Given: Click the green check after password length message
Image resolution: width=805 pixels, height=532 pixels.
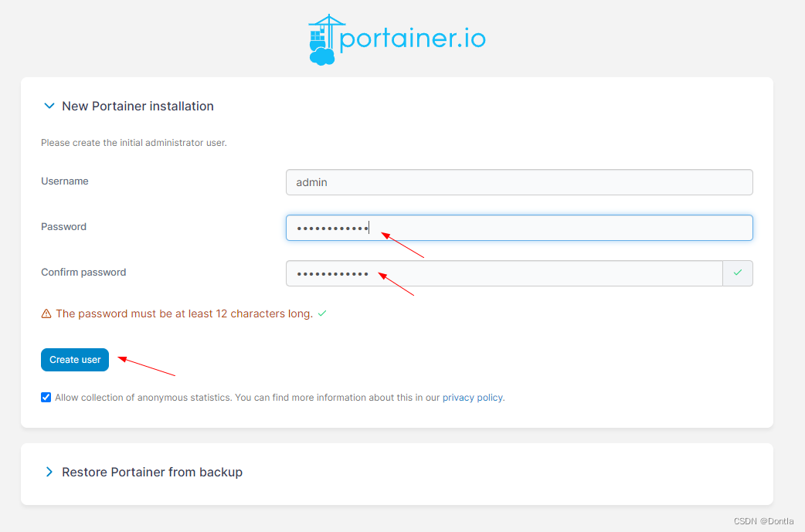Looking at the screenshot, I should 322,313.
